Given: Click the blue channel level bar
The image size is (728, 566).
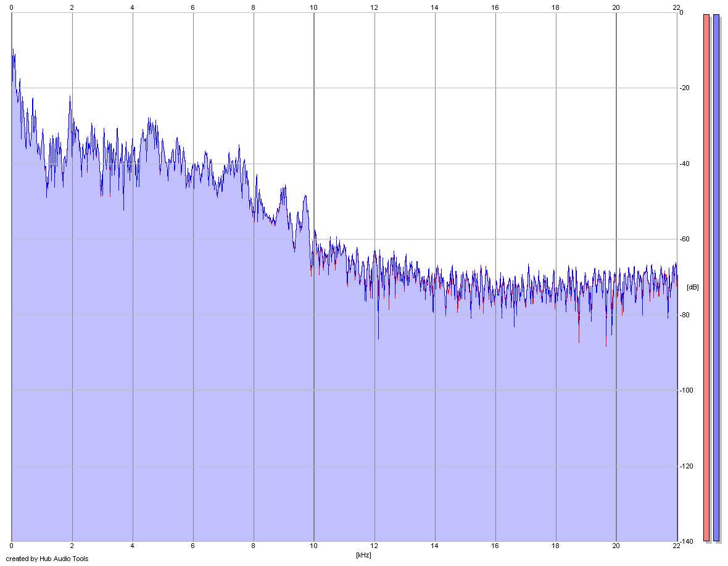Looking at the screenshot, I should tap(716, 278).
